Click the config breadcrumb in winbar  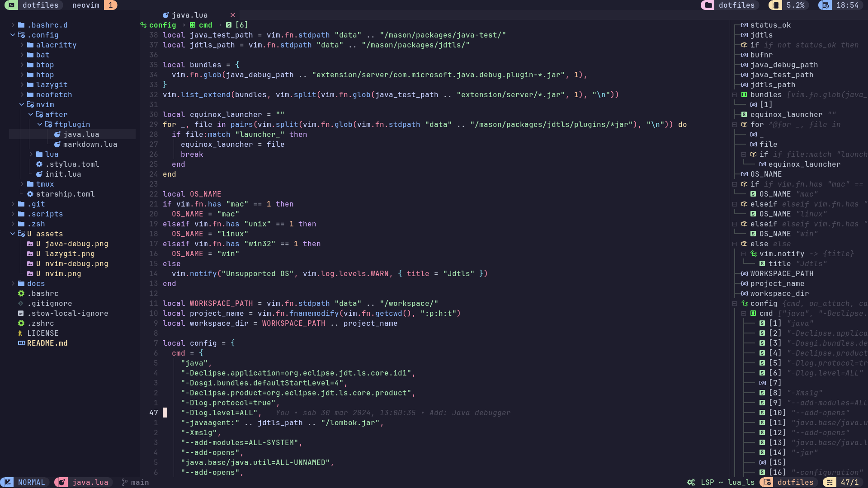pyautogui.click(x=162, y=25)
